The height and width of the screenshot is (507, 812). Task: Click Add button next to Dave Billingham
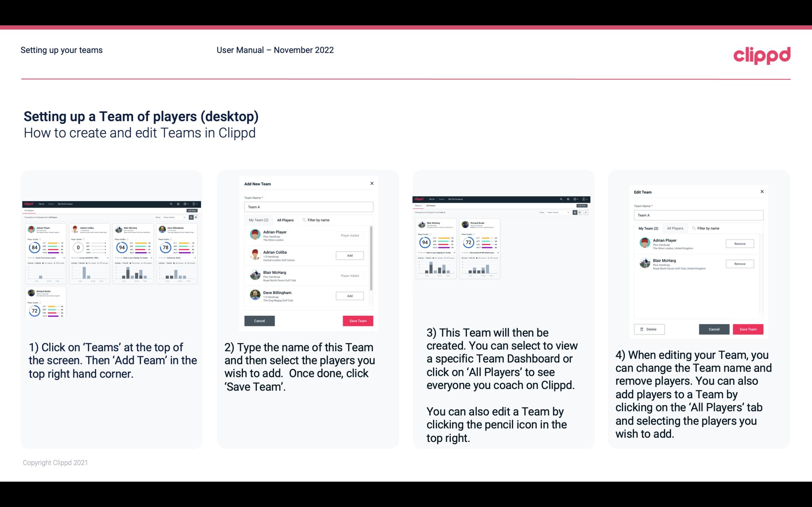click(x=350, y=296)
